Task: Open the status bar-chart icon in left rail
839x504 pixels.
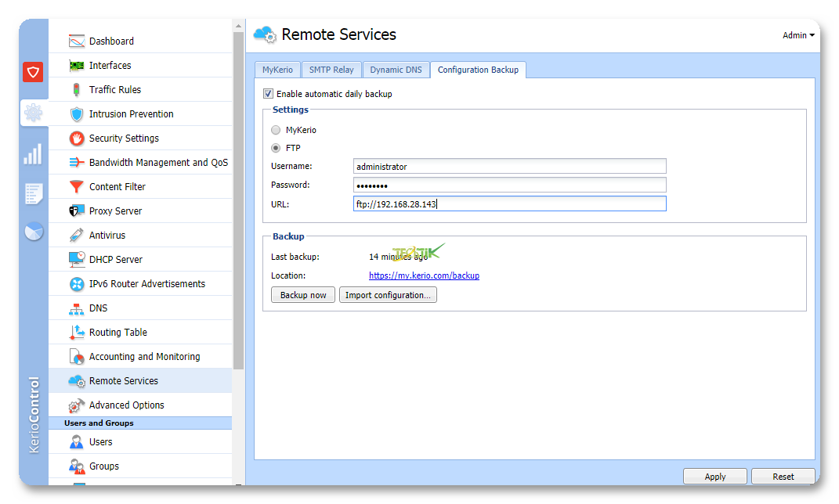Action: click(x=33, y=154)
